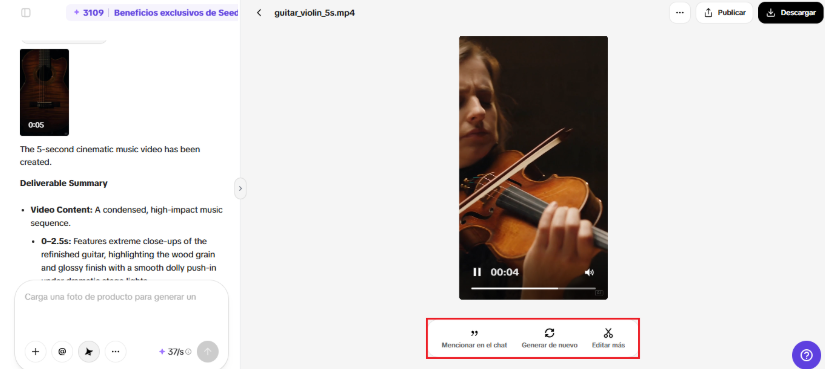
Task: Click the 00:04 video timestamp
Action: (505, 272)
